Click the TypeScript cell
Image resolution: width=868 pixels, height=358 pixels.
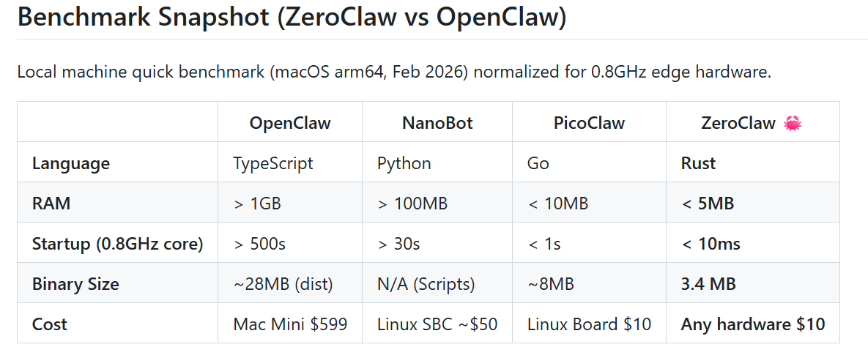pos(273,163)
